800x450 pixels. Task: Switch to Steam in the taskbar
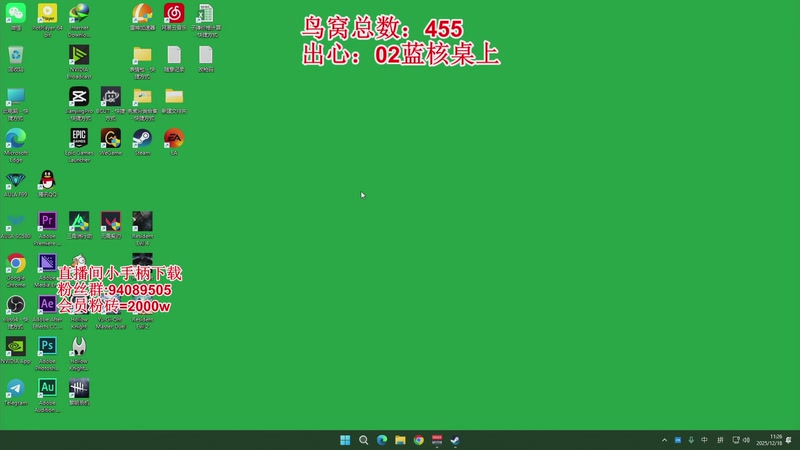pos(456,440)
